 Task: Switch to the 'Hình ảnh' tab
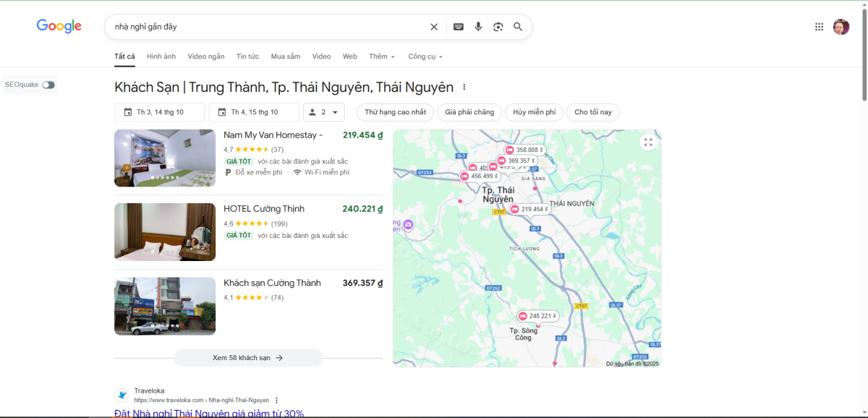tap(161, 56)
